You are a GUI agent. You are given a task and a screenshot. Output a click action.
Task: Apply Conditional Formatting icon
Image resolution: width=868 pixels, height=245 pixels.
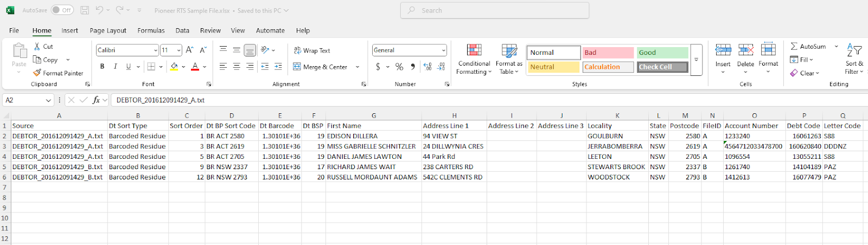pos(474,50)
